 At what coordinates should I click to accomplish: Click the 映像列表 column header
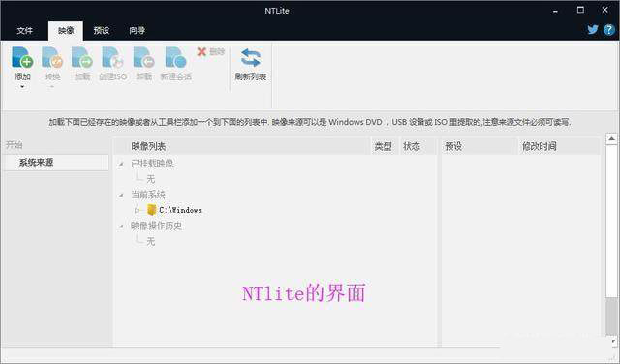pyautogui.click(x=242, y=146)
